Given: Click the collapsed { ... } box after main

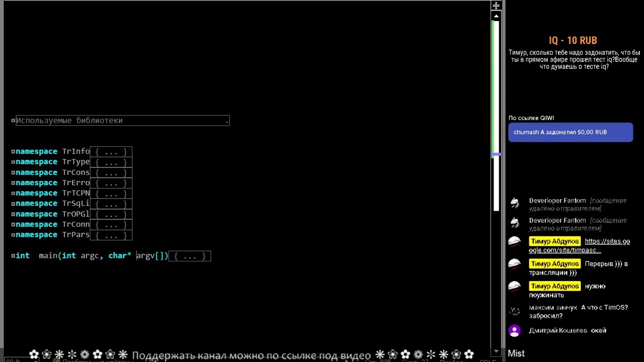Looking at the screenshot, I should point(190,256).
